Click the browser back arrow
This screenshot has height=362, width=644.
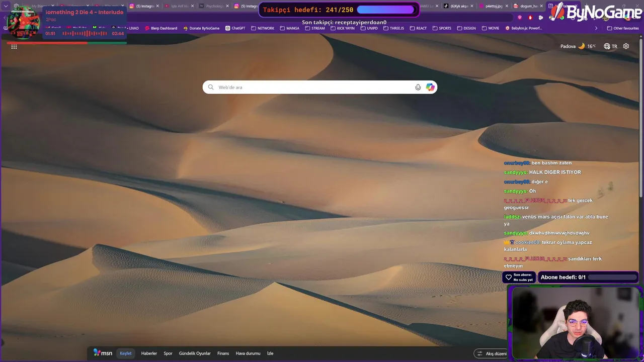click(x=5, y=17)
